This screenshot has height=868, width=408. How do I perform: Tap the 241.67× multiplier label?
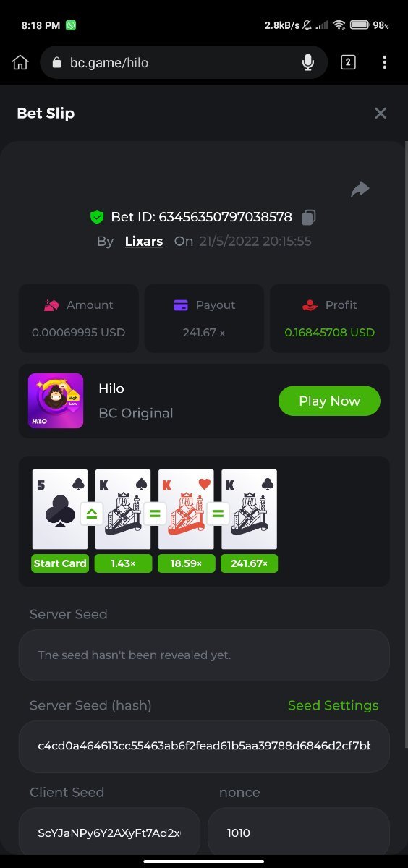point(250,563)
